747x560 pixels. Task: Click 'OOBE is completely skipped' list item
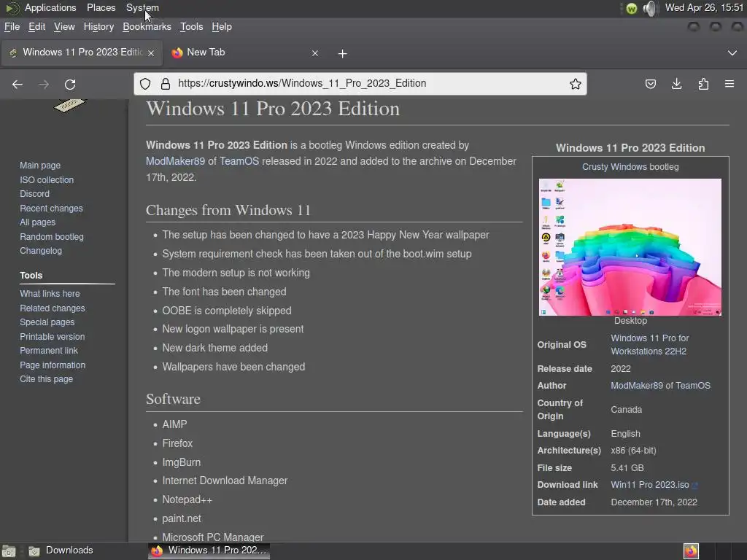click(x=227, y=311)
